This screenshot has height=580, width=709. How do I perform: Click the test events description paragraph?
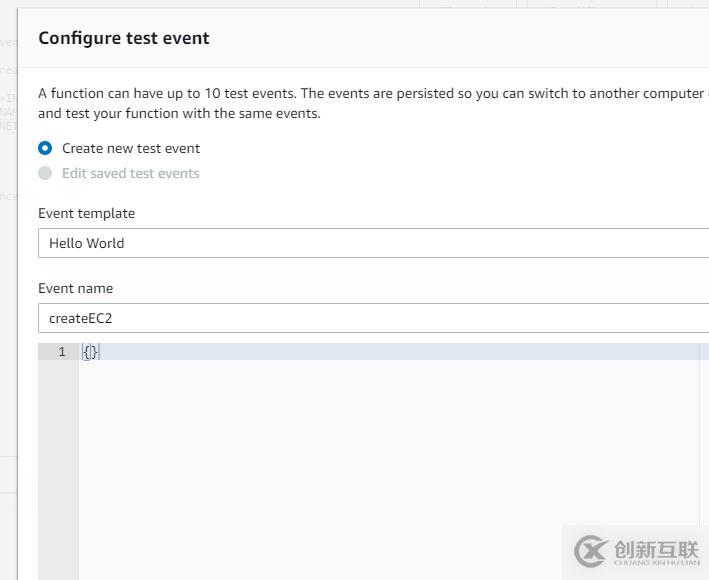pyautogui.click(x=373, y=103)
